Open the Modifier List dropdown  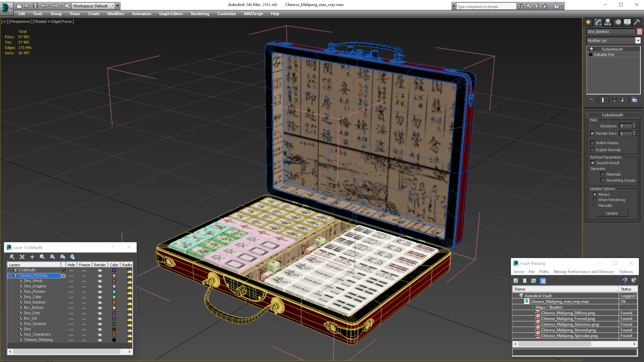pyautogui.click(x=638, y=40)
